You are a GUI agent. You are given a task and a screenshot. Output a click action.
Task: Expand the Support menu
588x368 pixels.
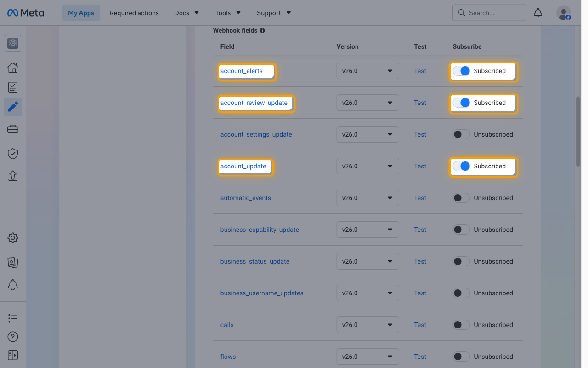tap(274, 13)
